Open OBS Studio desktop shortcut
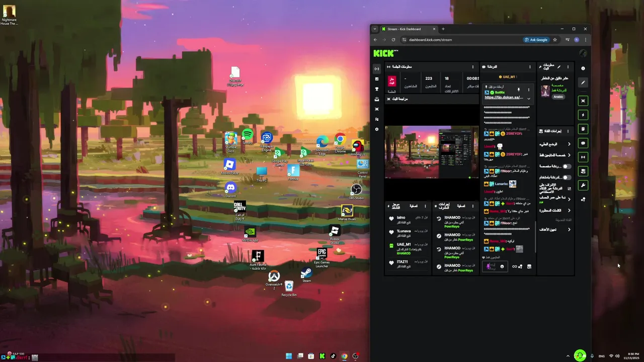Image resolution: width=644 pixels, height=362 pixels. click(356, 192)
